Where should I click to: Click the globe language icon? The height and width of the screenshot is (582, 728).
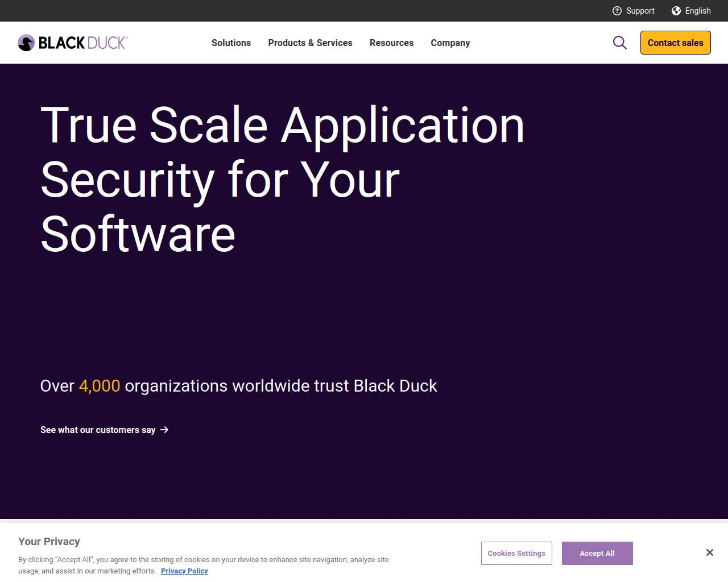pos(676,11)
